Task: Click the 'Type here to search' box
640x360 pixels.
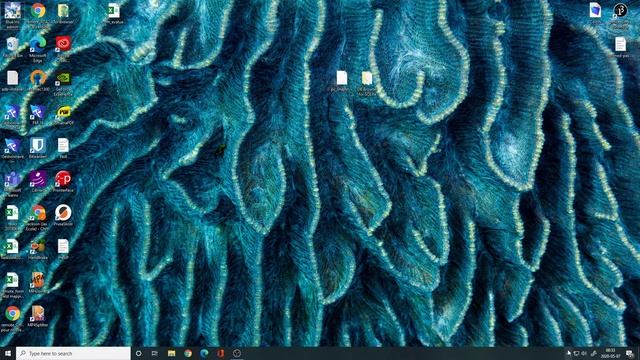Action: (73, 353)
